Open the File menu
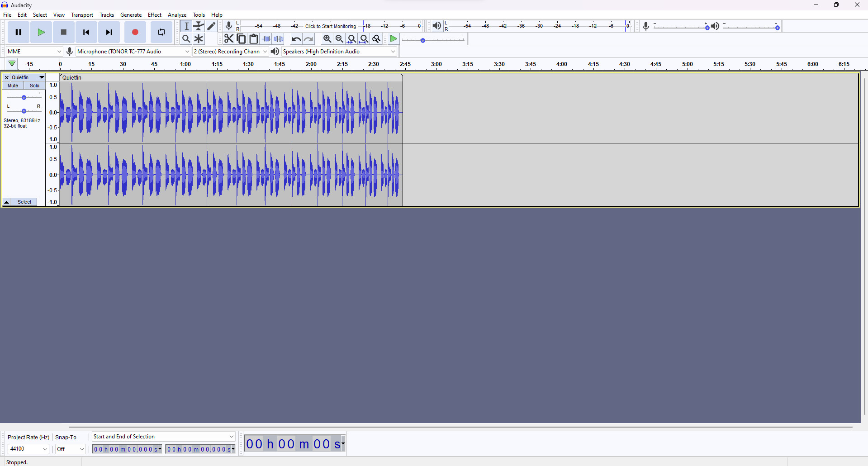Image resolution: width=868 pixels, height=466 pixels. pos(7,15)
